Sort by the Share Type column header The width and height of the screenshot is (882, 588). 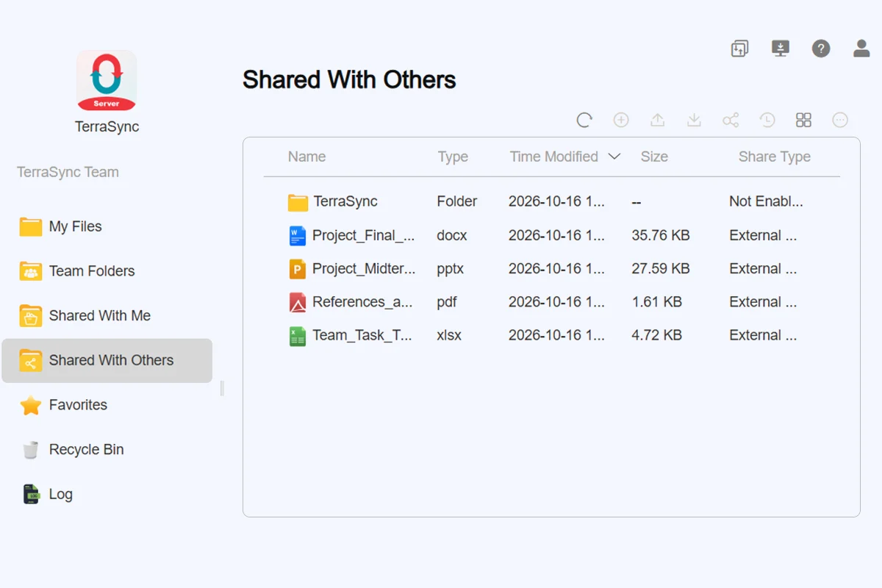click(775, 157)
